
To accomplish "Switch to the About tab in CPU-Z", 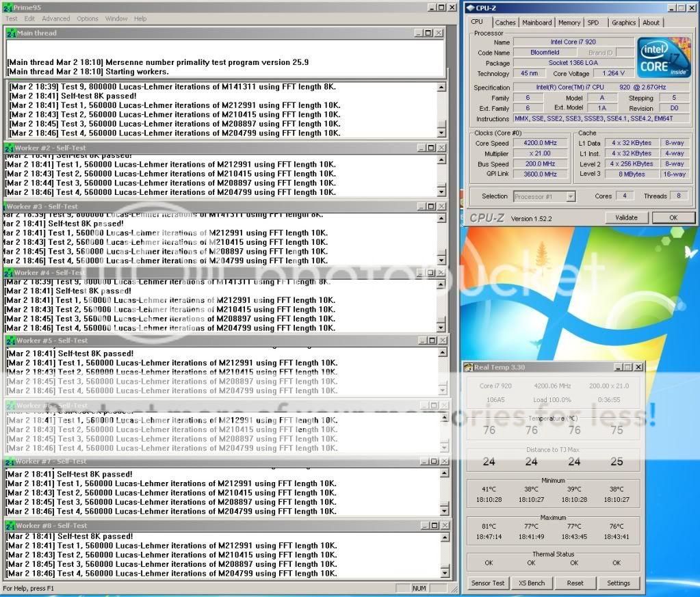I will click(x=651, y=23).
